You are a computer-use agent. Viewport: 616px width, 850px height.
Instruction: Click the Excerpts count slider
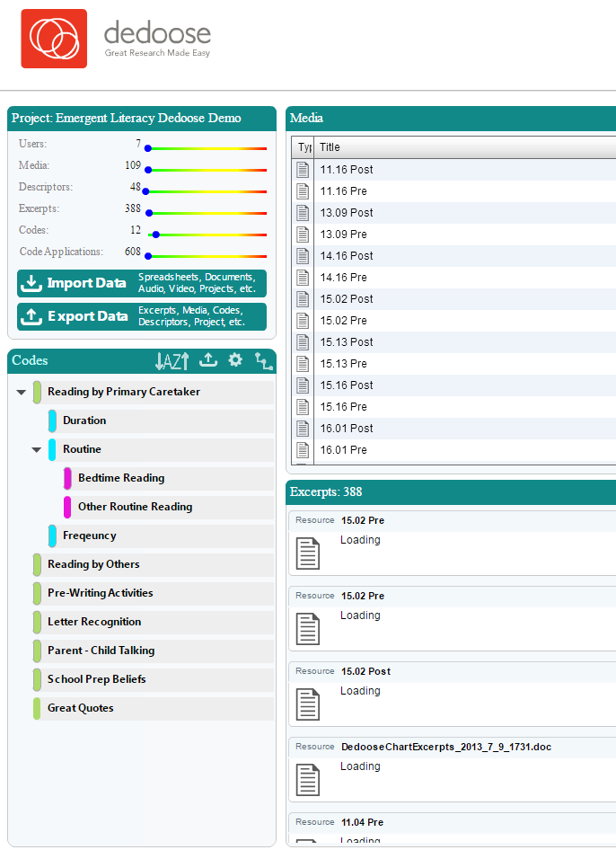pos(206,213)
